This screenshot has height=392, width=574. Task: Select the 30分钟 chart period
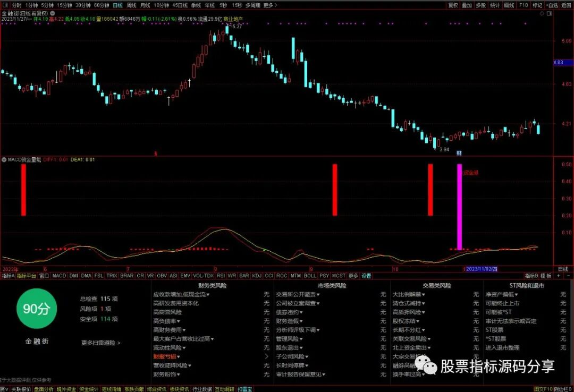[83, 5]
